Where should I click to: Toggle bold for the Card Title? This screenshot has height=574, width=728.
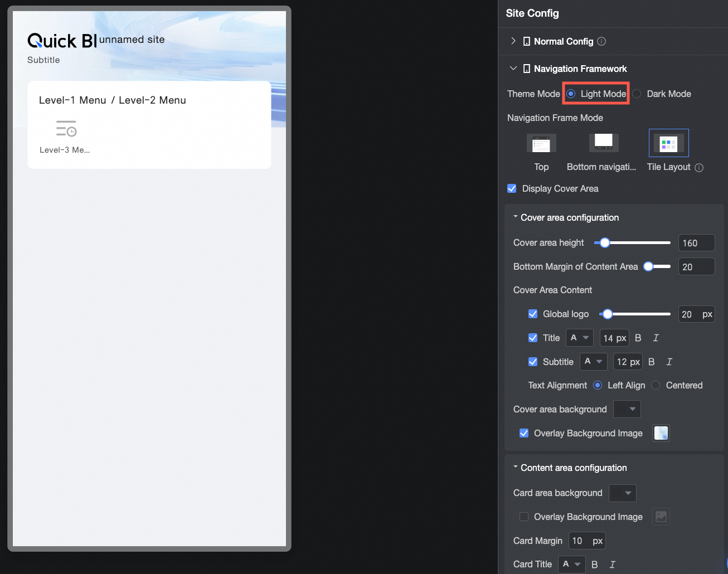point(595,565)
